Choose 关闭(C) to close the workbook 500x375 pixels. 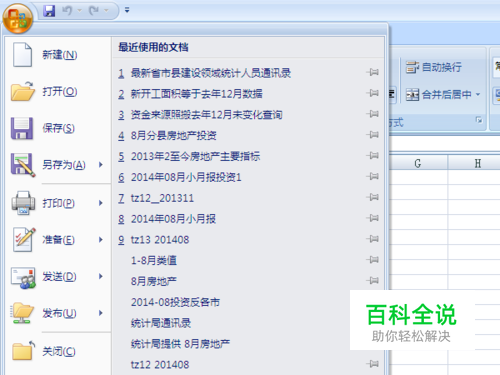point(58,351)
